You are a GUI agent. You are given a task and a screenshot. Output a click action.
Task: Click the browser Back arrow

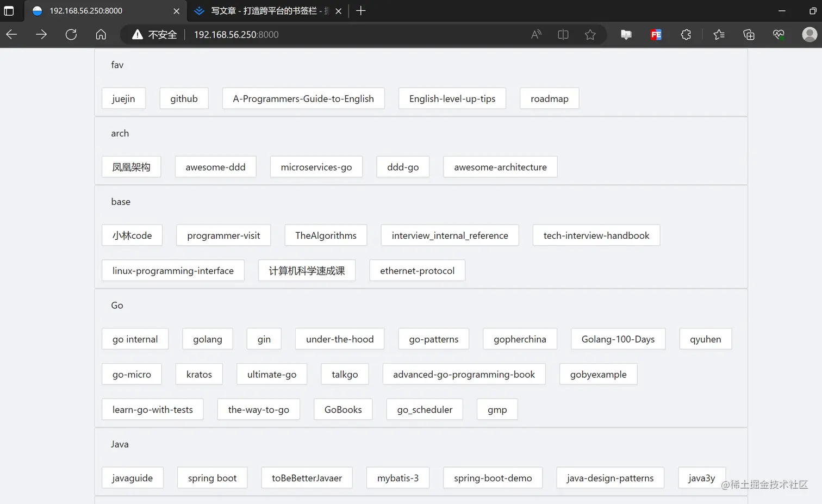11,35
